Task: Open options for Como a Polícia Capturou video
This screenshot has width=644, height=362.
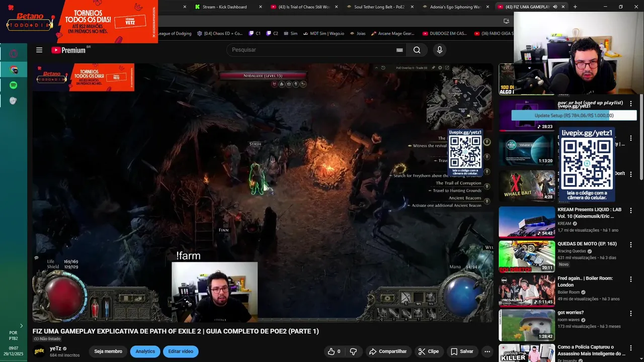Action: point(631,348)
